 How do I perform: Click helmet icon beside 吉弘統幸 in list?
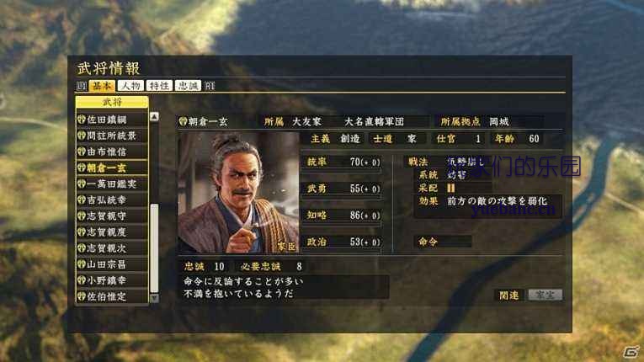82,200
